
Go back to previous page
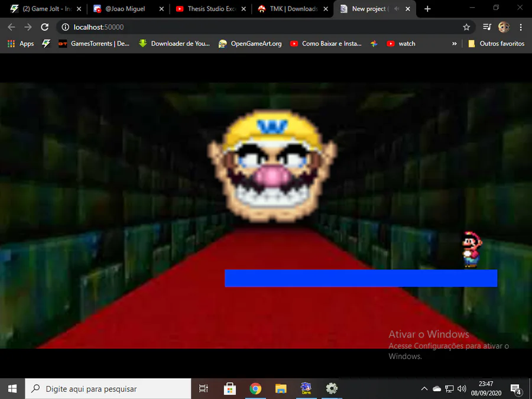point(11,27)
